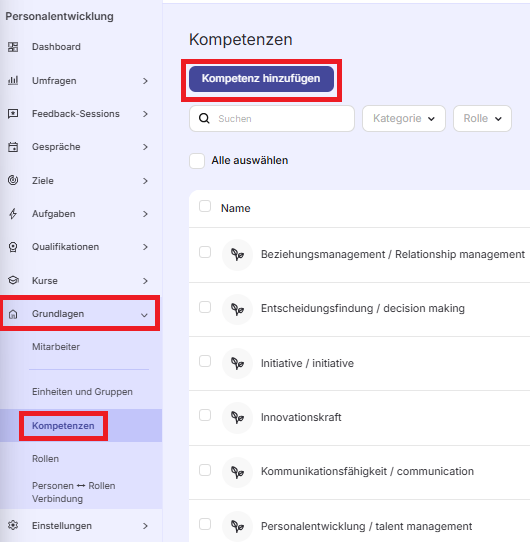Open the Innovationskraft competency
The height and width of the screenshot is (542, 530).
point(301,417)
